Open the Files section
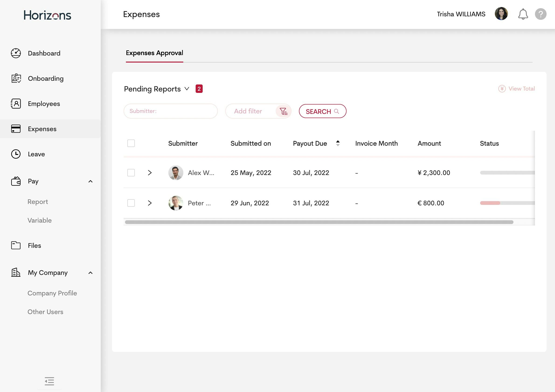555x392 pixels. tap(34, 245)
